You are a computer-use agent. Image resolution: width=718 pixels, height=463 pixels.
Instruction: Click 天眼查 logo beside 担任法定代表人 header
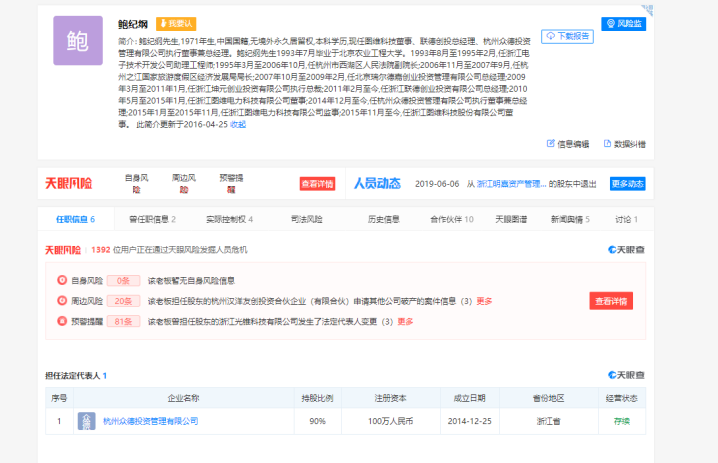tap(626, 375)
